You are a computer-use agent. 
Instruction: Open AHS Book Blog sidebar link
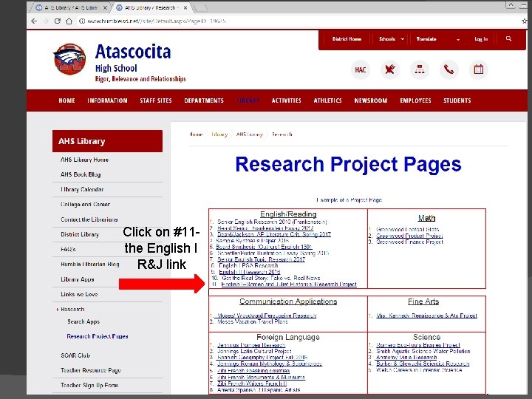[x=81, y=174]
